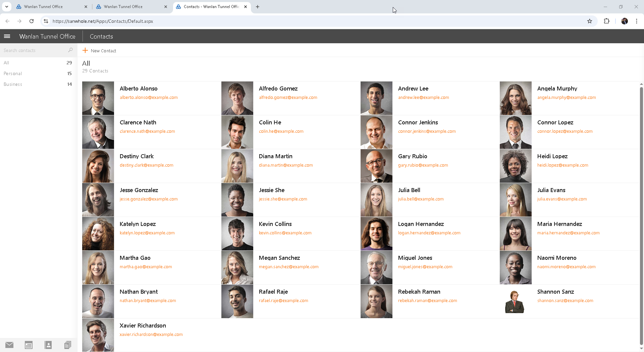Open Shannon Sanz's contact photo
The width and height of the screenshot is (644, 352).
pyautogui.click(x=515, y=301)
